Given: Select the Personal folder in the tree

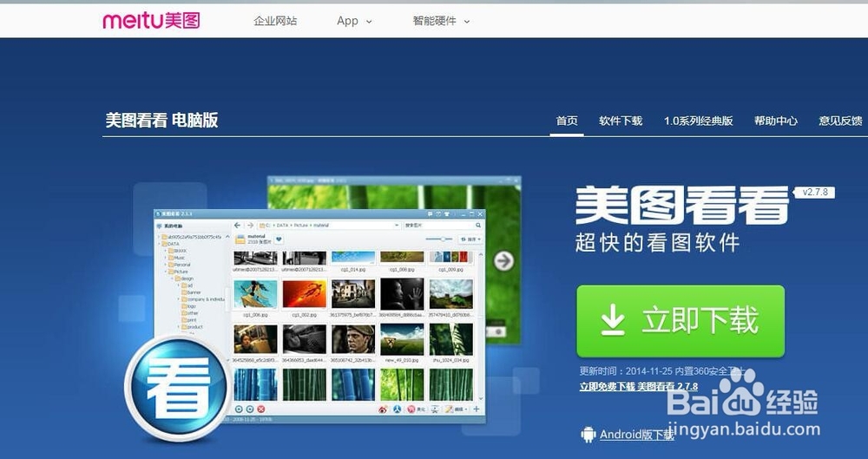Looking at the screenshot, I should (180, 265).
